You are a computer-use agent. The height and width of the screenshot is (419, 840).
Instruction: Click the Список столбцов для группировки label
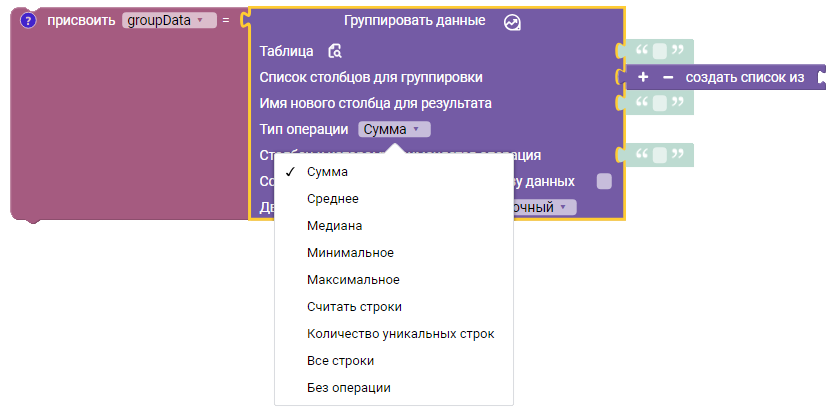point(371,78)
